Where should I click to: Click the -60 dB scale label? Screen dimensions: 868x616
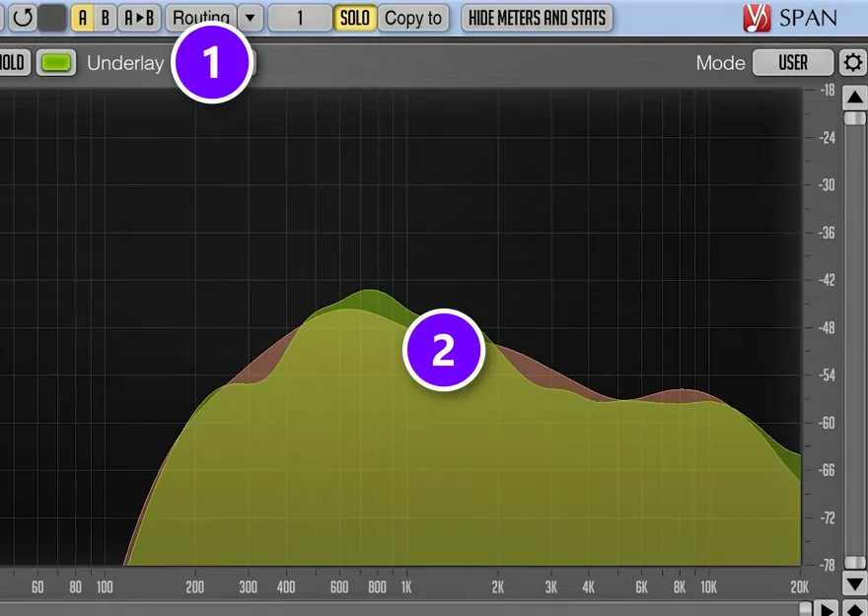coord(827,423)
